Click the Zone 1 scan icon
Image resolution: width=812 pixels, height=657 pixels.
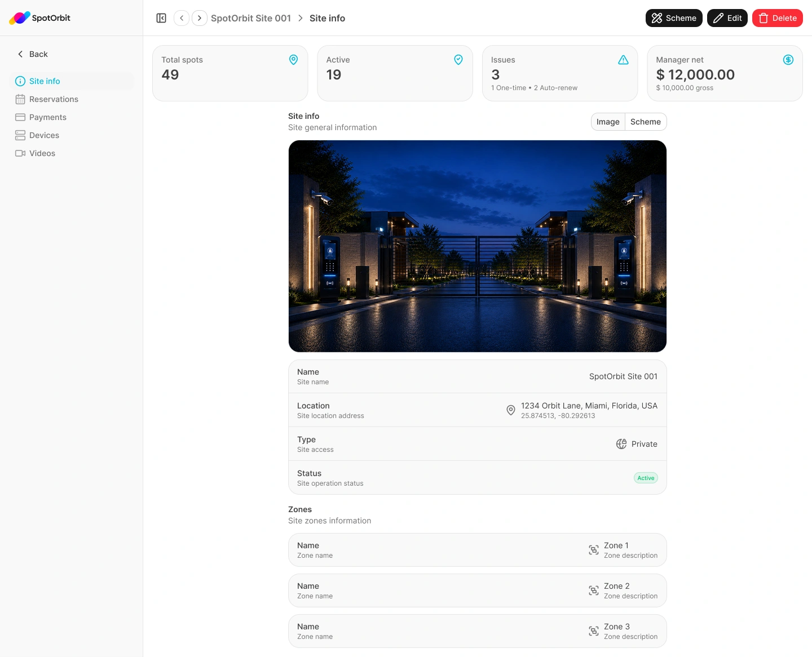click(x=594, y=550)
